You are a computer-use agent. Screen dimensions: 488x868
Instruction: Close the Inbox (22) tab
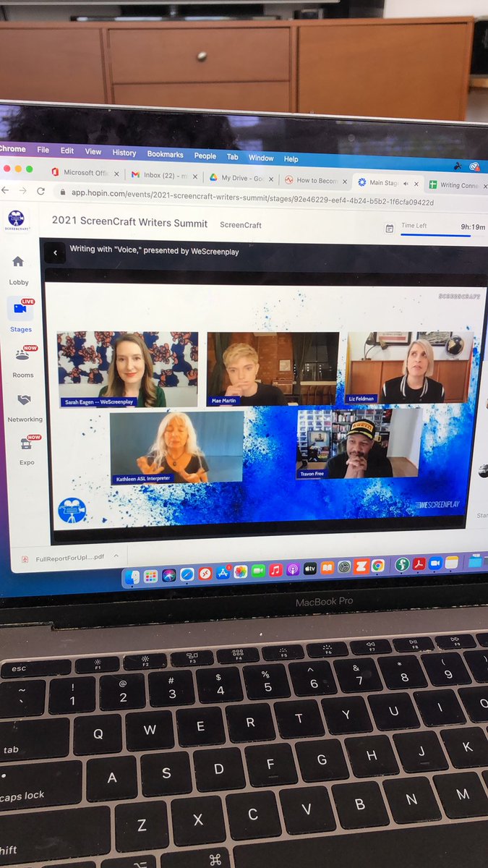pyautogui.click(x=197, y=176)
